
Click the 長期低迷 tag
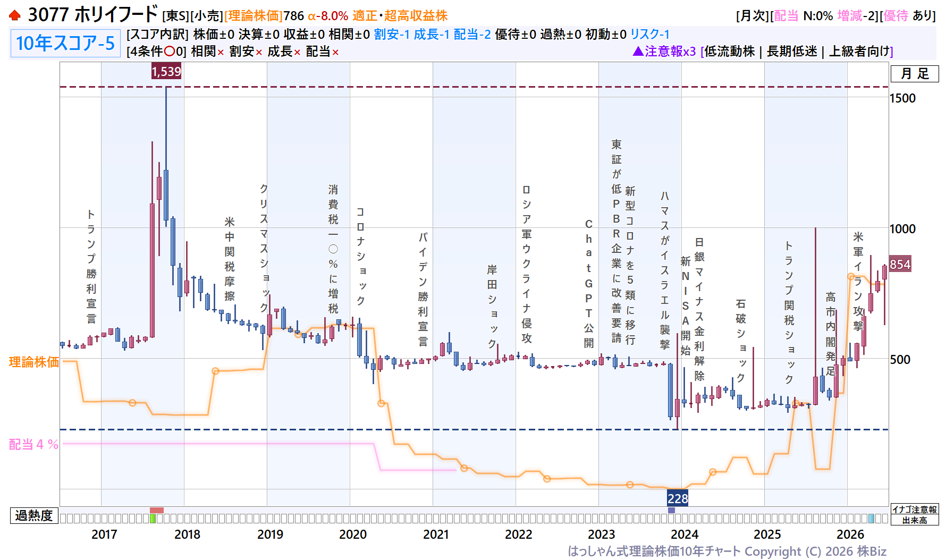tap(792, 52)
